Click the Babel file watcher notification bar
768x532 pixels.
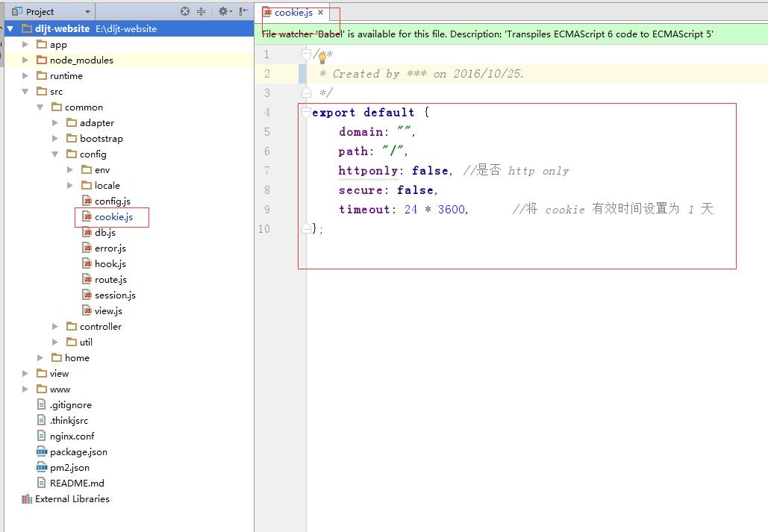pyautogui.click(x=511, y=34)
